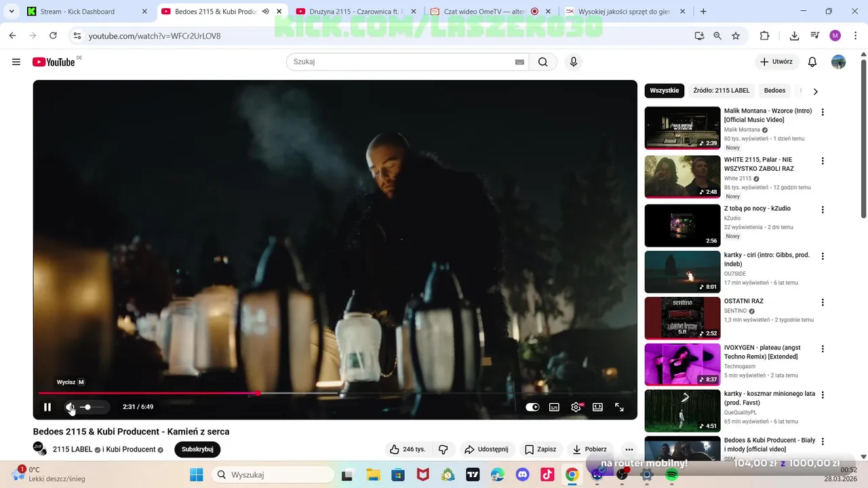Open the tab search dropdown arrow
The height and width of the screenshot is (488, 868).
coord(12,12)
